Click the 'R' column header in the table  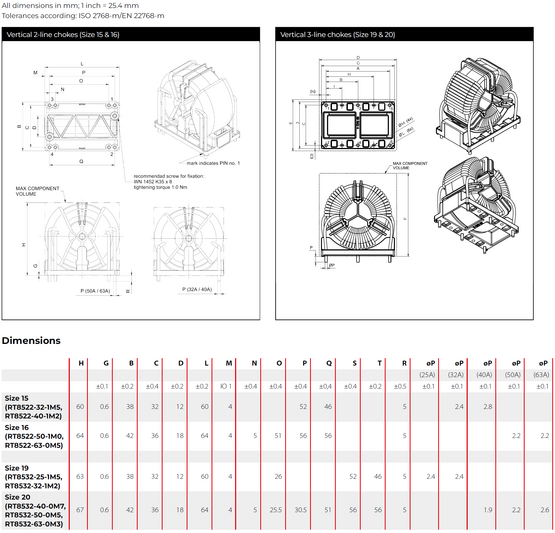tap(404, 363)
